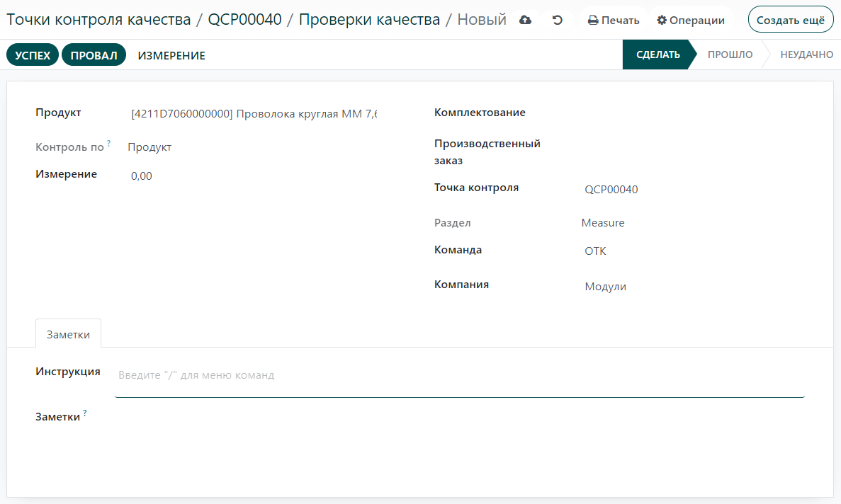The width and height of the screenshot is (841, 504).
Task: Mark the check as ПРОВАЛ
Action: click(x=94, y=55)
